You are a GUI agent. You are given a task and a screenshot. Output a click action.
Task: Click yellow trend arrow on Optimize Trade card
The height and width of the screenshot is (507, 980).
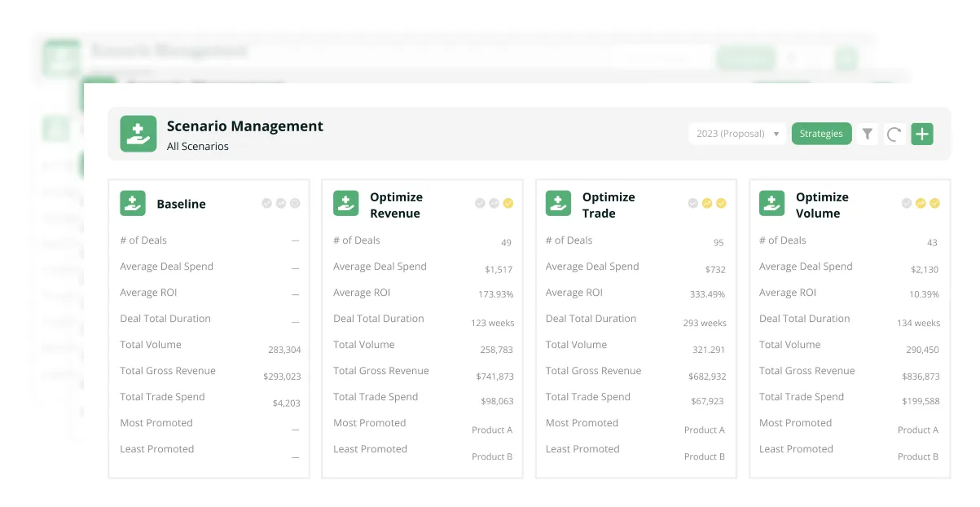point(707,203)
